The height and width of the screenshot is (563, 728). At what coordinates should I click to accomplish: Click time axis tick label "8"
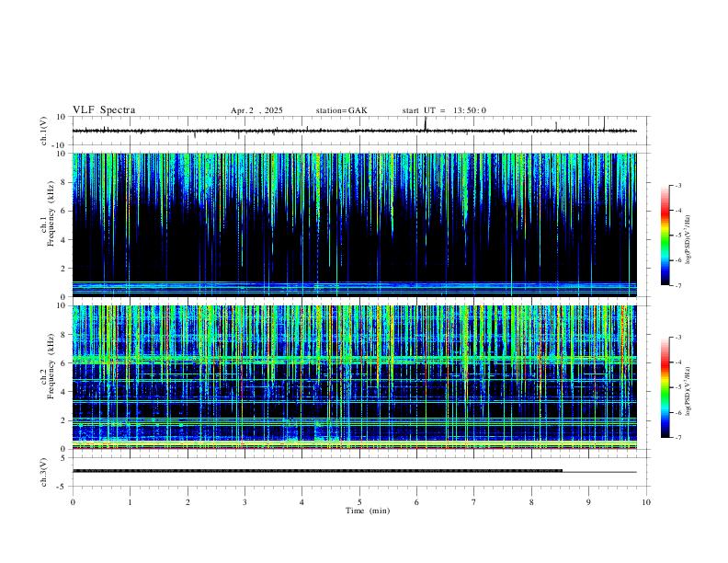pos(531,502)
